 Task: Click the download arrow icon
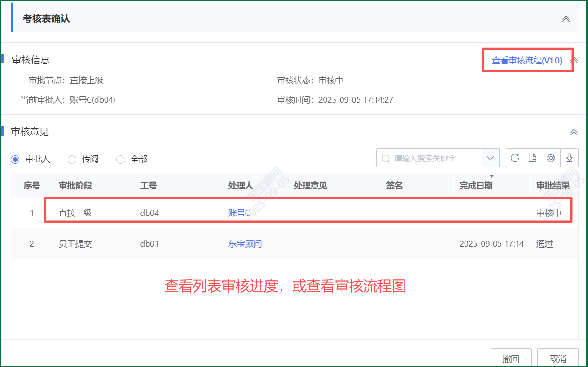[x=569, y=158]
